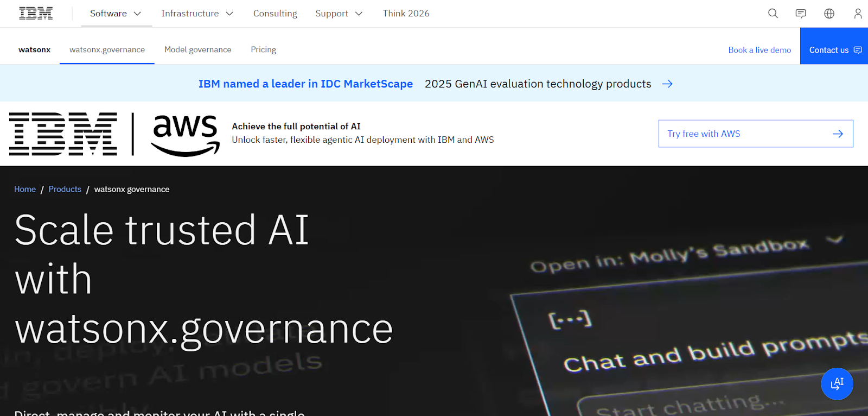
Task: Open the floating AI assistant button
Action: tap(837, 384)
